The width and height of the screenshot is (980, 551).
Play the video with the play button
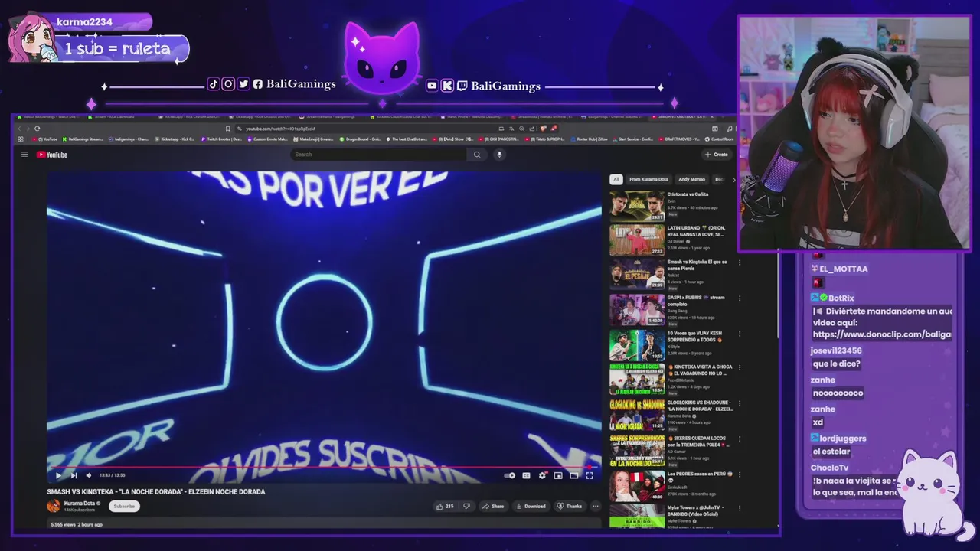click(x=58, y=475)
